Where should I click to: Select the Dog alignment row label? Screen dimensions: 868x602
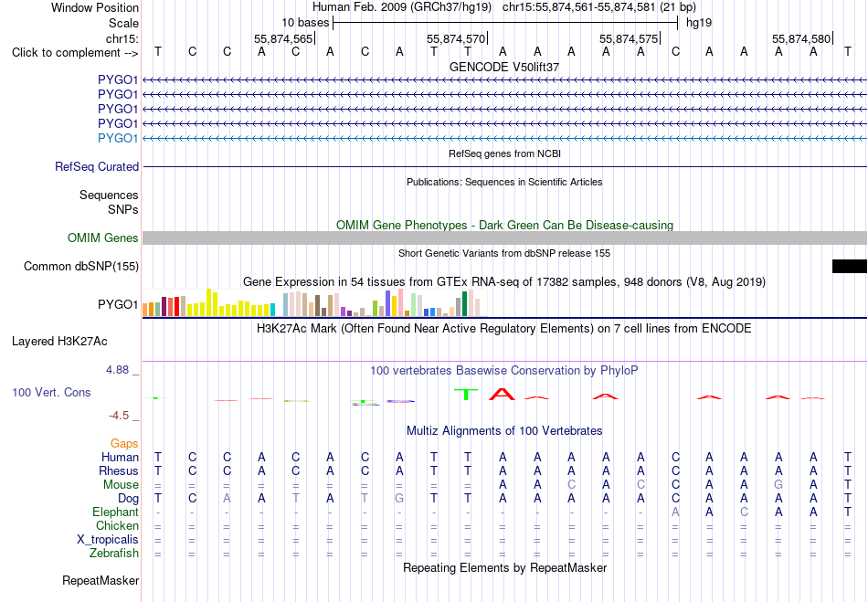pos(129,499)
